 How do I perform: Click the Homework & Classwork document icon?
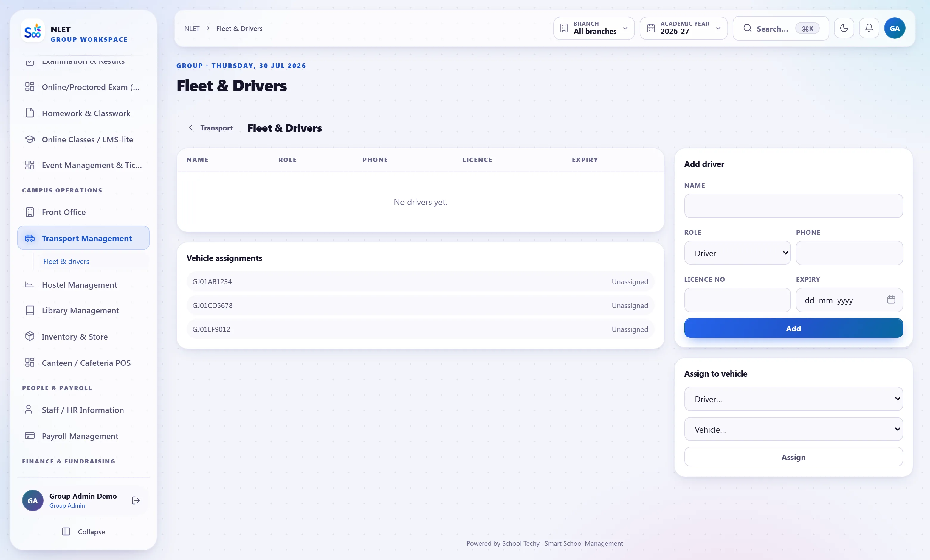[x=30, y=113]
